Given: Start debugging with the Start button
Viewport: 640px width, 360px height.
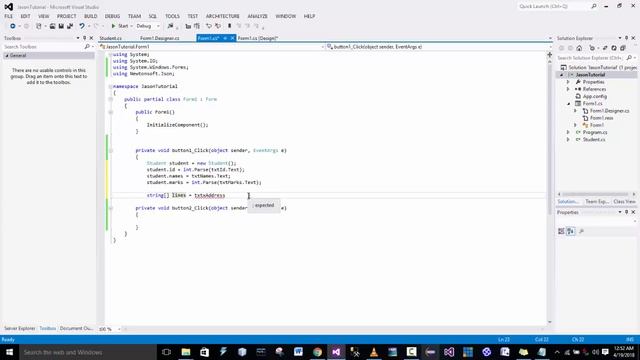Looking at the screenshot, I should 120,26.
